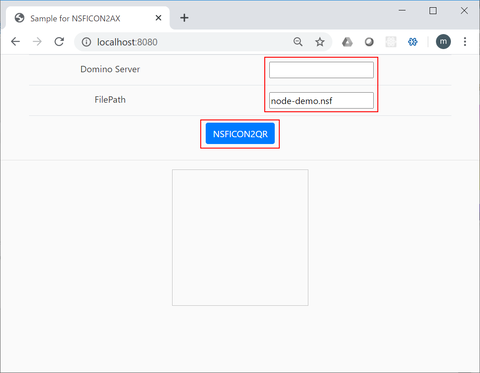480x373 pixels.
Task: Close the browser window
Action: (x=464, y=11)
